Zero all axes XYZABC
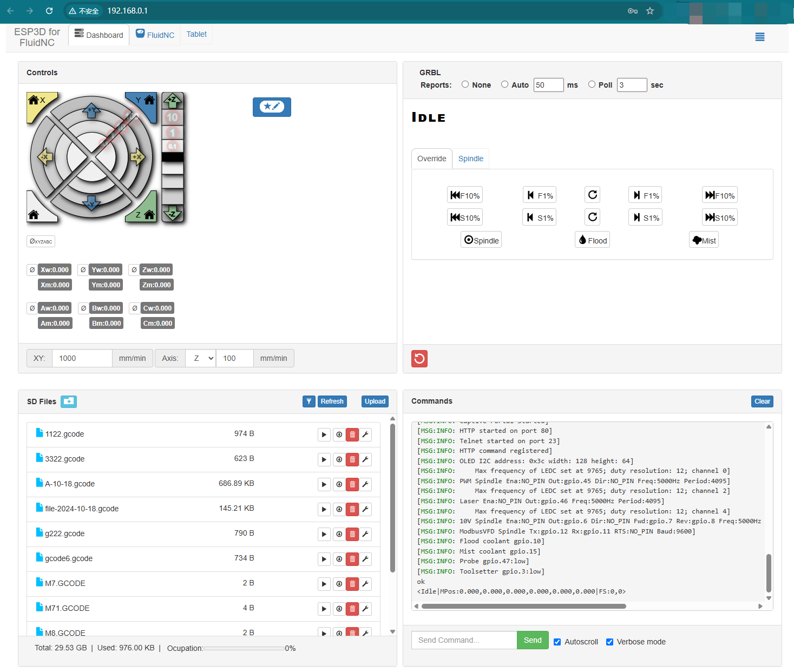The image size is (794, 672). pyautogui.click(x=41, y=241)
